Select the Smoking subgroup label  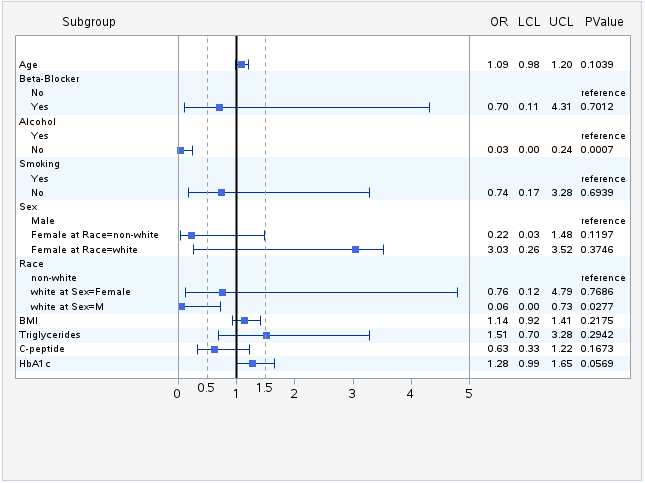pyautogui.click(x=40, y=163)
